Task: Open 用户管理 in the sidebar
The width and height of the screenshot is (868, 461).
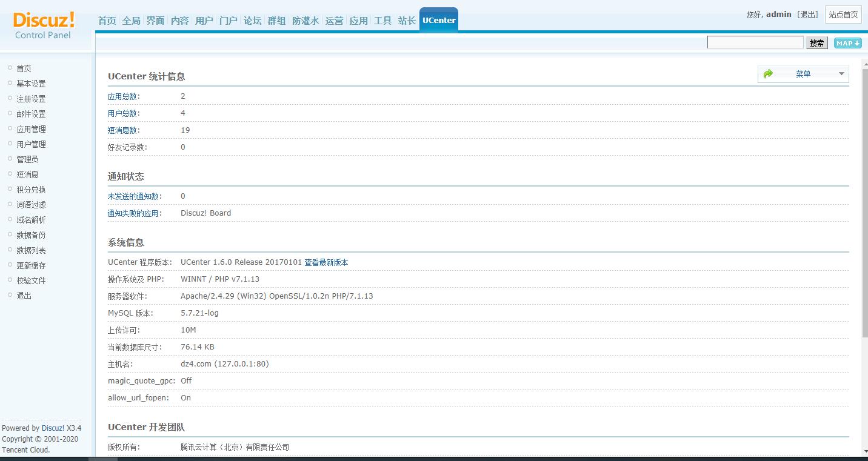Action: [32, 144]
